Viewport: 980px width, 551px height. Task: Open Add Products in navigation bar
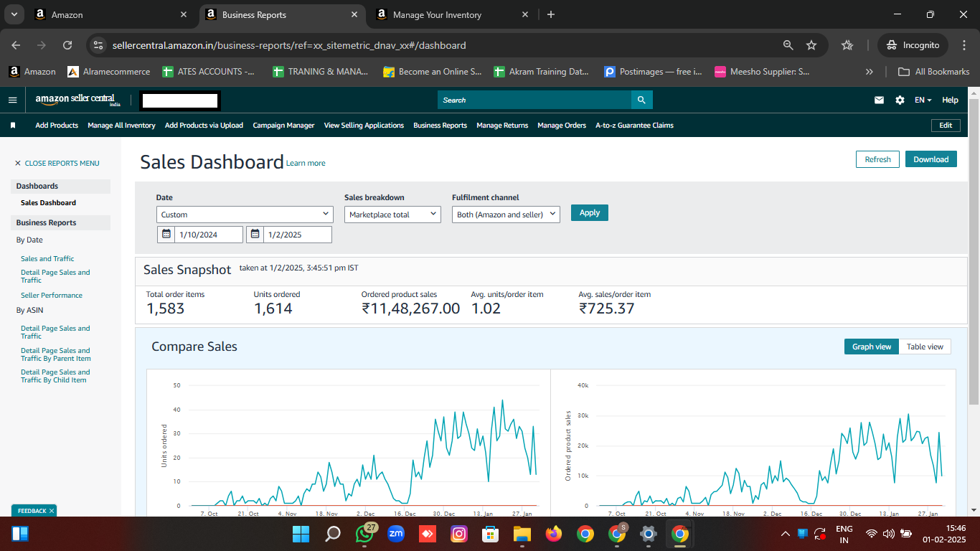57,126
